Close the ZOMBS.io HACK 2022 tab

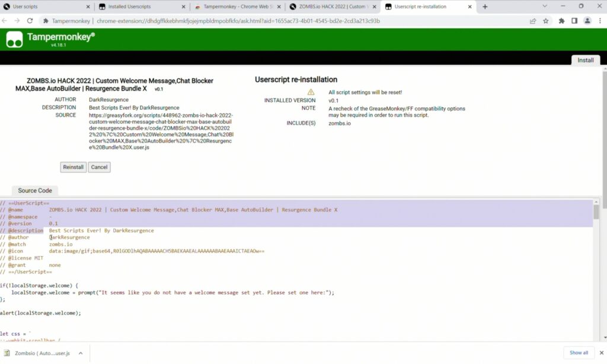[375, 7]
